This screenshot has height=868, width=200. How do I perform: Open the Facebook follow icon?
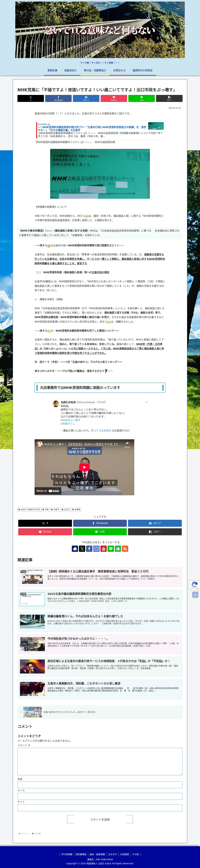[x=89, y=549]
